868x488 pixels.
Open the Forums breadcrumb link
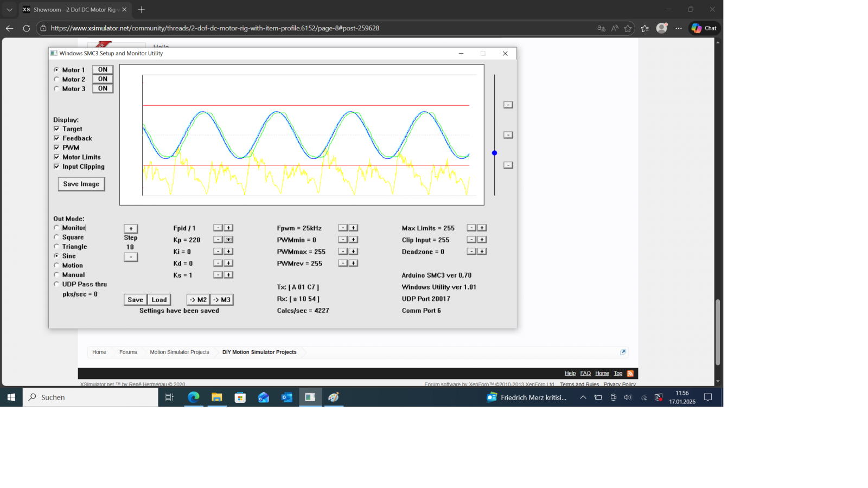coord(128,352)
